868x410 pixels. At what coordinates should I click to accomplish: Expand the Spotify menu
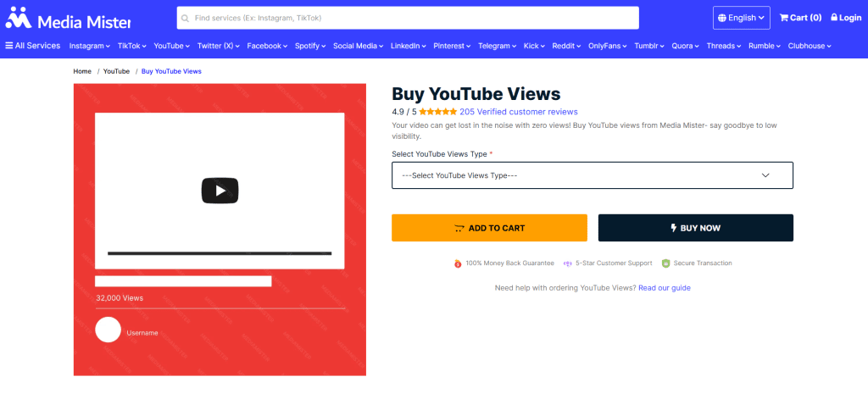pos(310,46)
